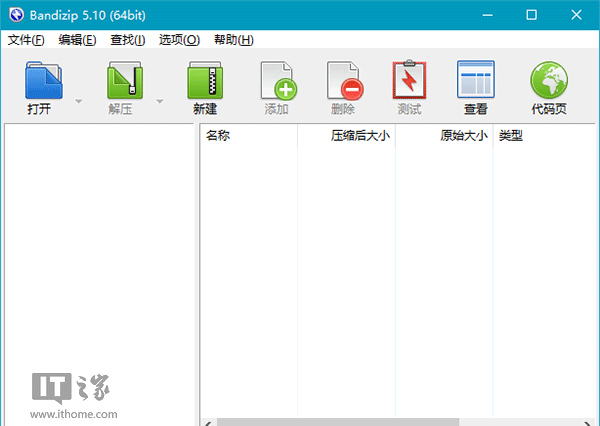Click the 解压 (Extract) icon

coord(125,81)
